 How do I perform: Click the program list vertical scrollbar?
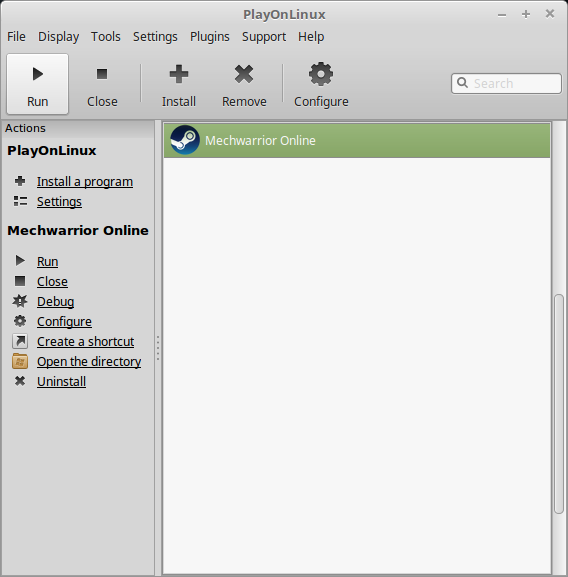[559, 403]
